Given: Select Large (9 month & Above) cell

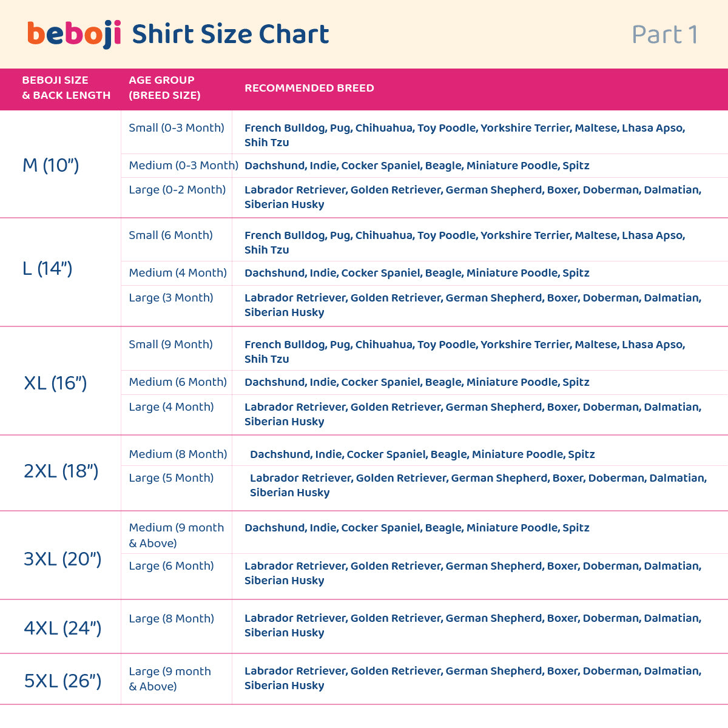Looking at the screenshot, I should click(x=170, y=679).
